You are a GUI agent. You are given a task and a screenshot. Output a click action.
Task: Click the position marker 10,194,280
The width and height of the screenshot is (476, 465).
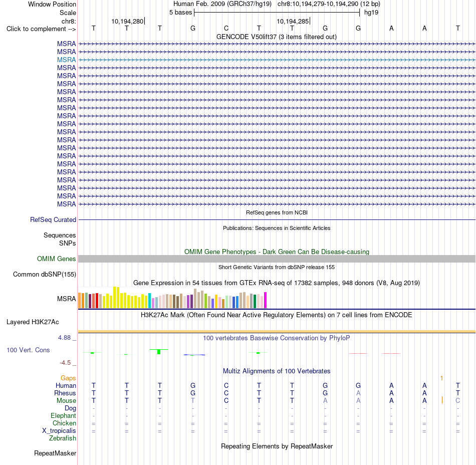click(127, 21)
